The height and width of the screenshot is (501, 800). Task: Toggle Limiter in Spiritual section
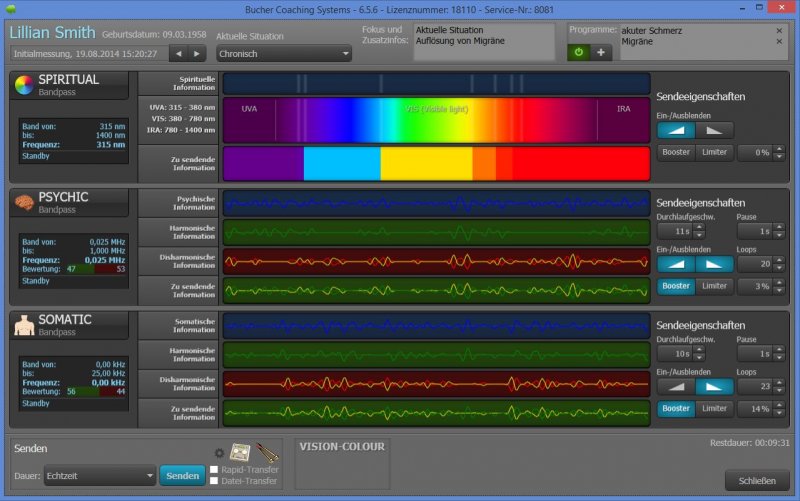point(714,152)
